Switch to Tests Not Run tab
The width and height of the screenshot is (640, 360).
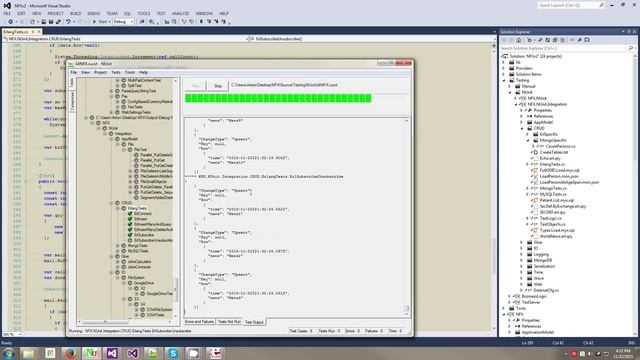point(229,322)
